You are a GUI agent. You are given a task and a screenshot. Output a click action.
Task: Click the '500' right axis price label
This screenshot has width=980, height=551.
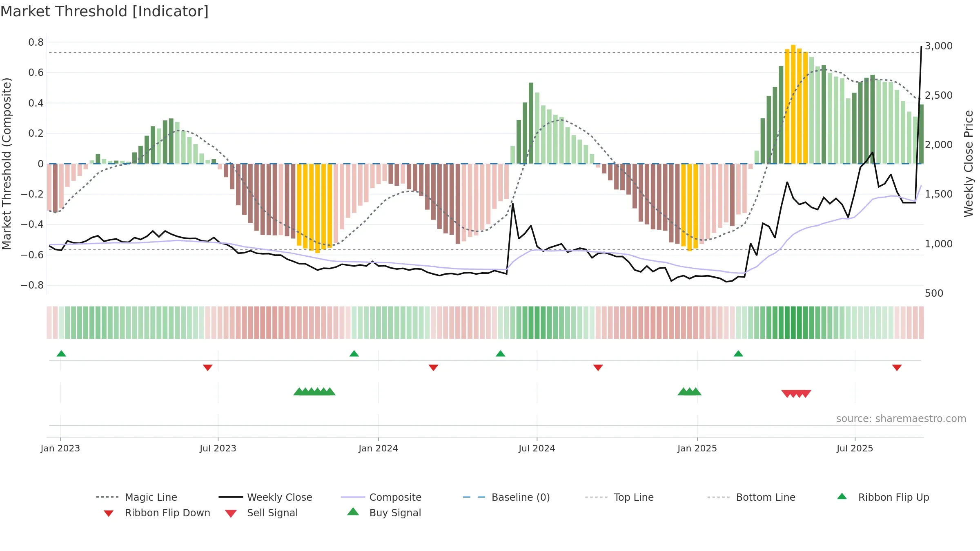(x=934, y=293)
